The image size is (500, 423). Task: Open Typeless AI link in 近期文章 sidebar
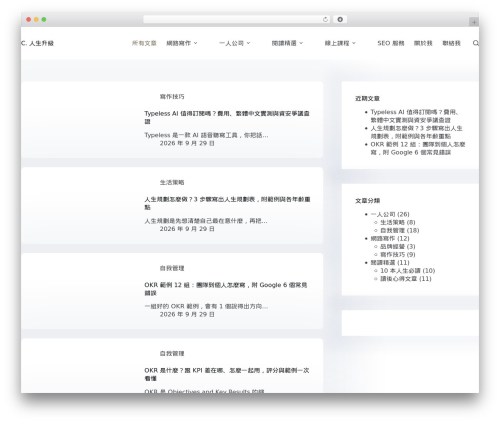pos(414,116)
